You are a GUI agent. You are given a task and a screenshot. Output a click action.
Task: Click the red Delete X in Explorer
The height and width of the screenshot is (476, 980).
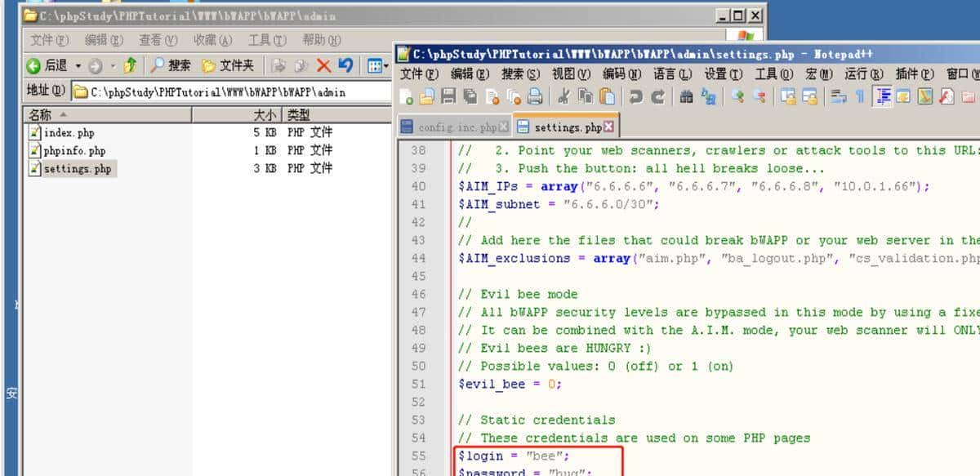[x=323, y=66]
